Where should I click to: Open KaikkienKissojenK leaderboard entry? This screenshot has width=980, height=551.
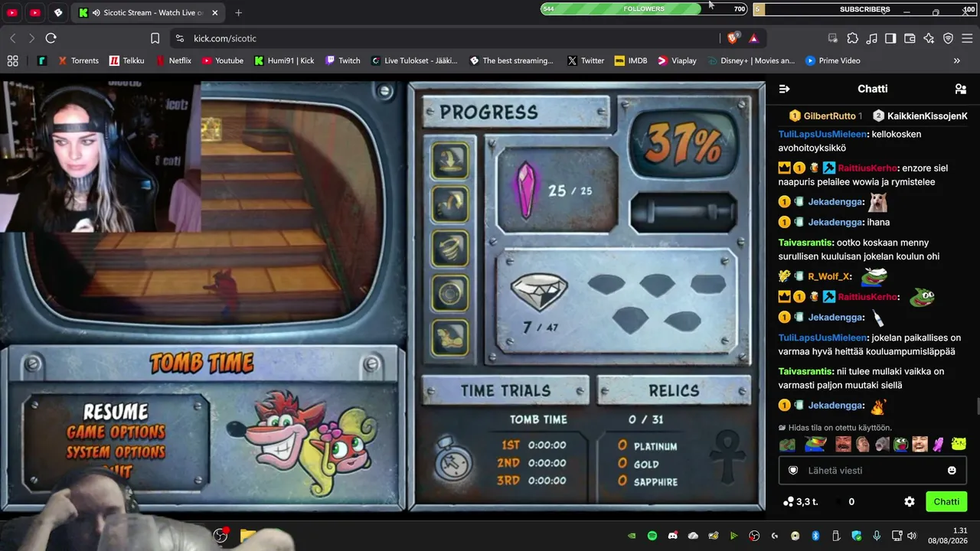click(x=921, y=116)
